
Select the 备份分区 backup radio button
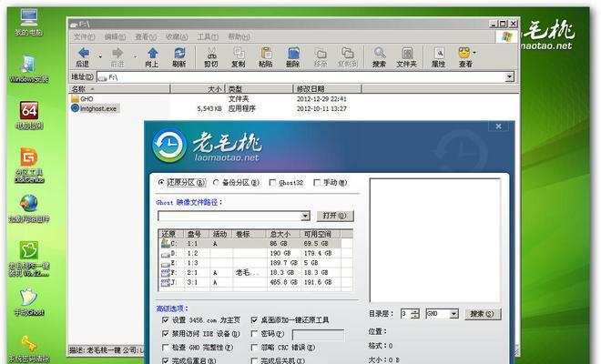pos(216,183)
